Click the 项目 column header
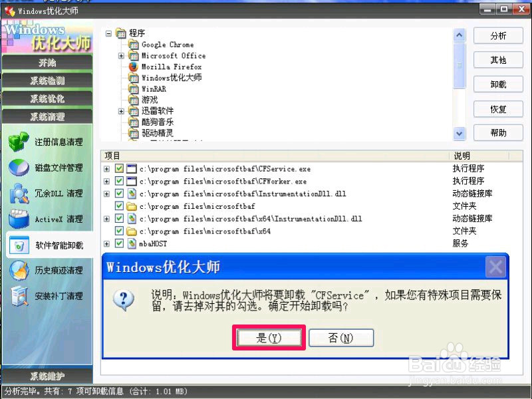 (275, 156)
